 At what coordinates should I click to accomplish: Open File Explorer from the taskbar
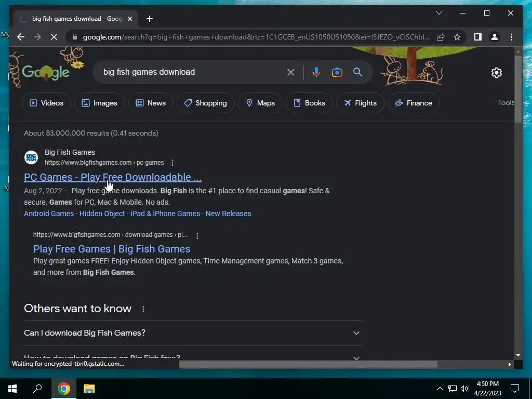(89, 389)
